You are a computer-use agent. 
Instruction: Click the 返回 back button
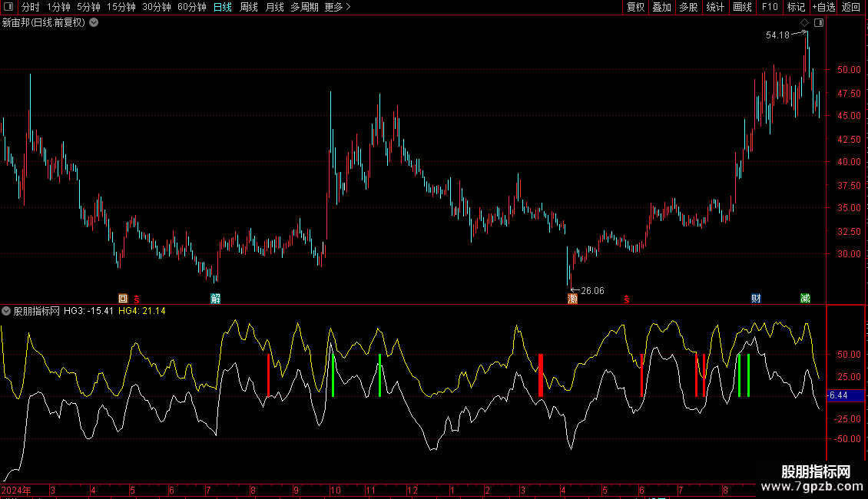tap(851, 7)
